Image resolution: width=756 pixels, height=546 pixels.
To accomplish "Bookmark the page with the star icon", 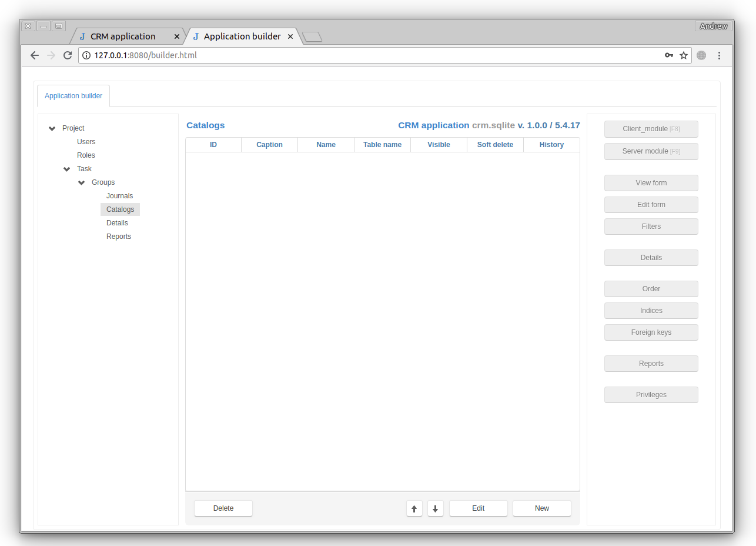I will (x=684, y=55).
